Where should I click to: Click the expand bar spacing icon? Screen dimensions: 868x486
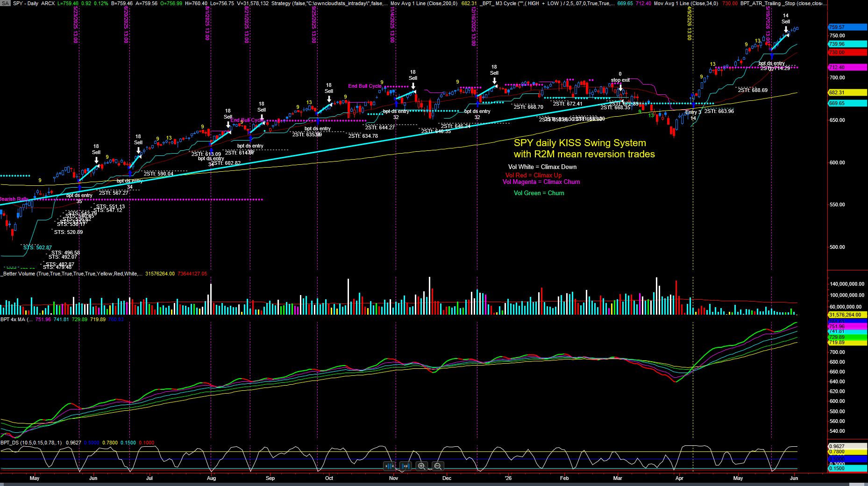click(x=406, y=466)
